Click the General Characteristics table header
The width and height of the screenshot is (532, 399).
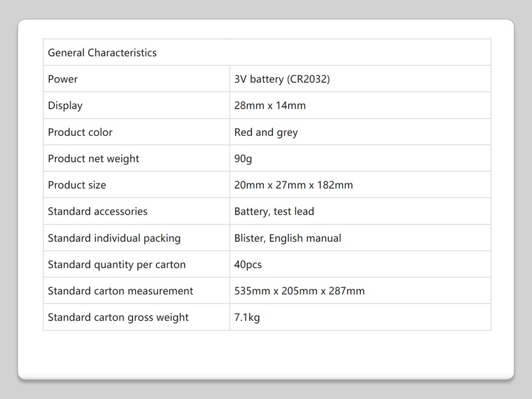[102, 53]
